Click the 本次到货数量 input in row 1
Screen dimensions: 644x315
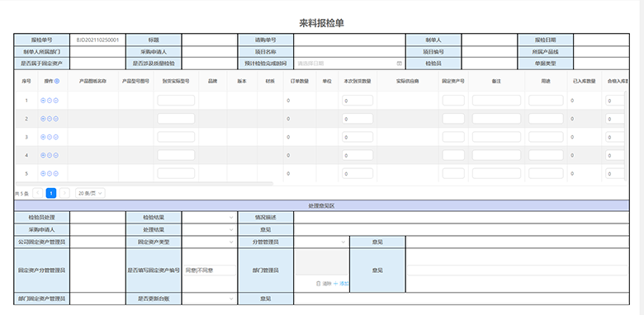(x=358, y=101)
